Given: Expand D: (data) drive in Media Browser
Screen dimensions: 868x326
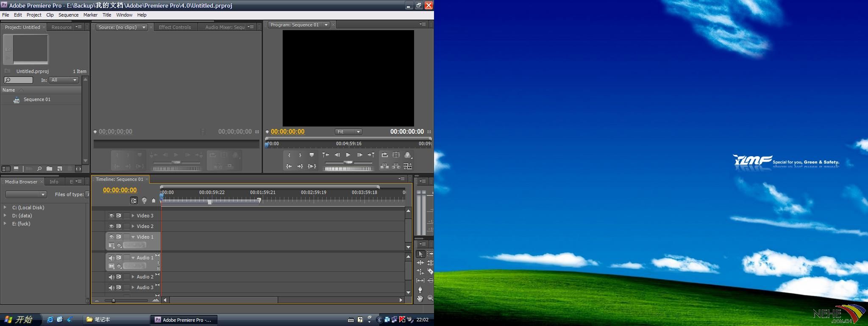Looking at the screenshot, I should point(5,216).
